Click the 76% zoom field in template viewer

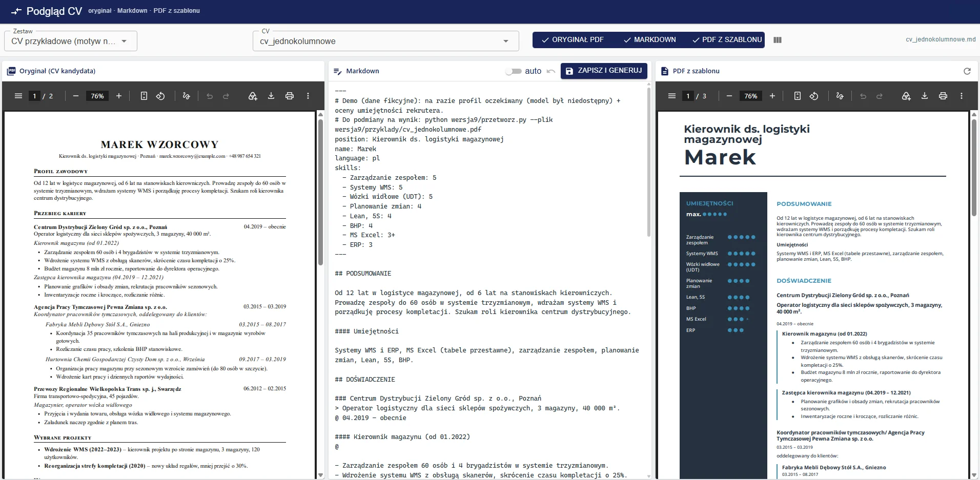(751, 96)
